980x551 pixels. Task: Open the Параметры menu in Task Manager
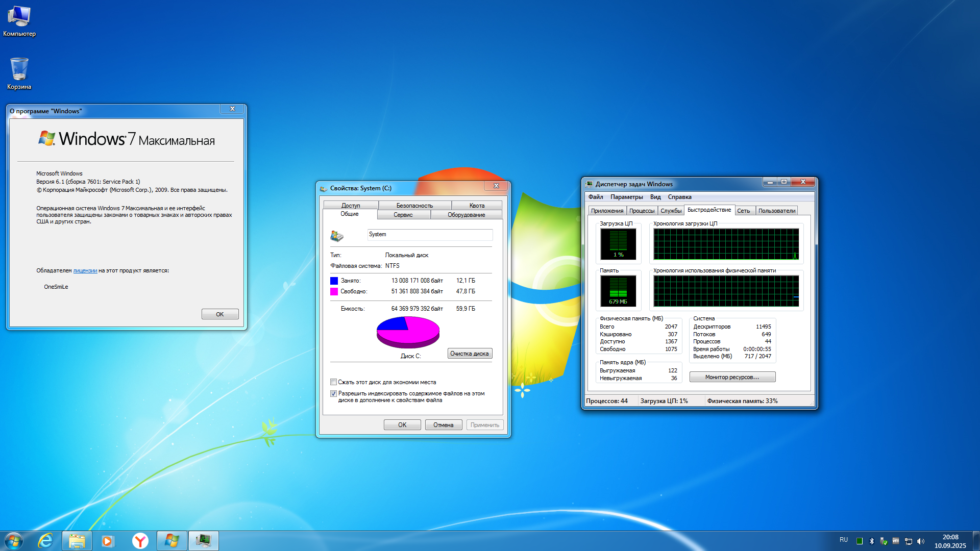(x=627, y=196)
